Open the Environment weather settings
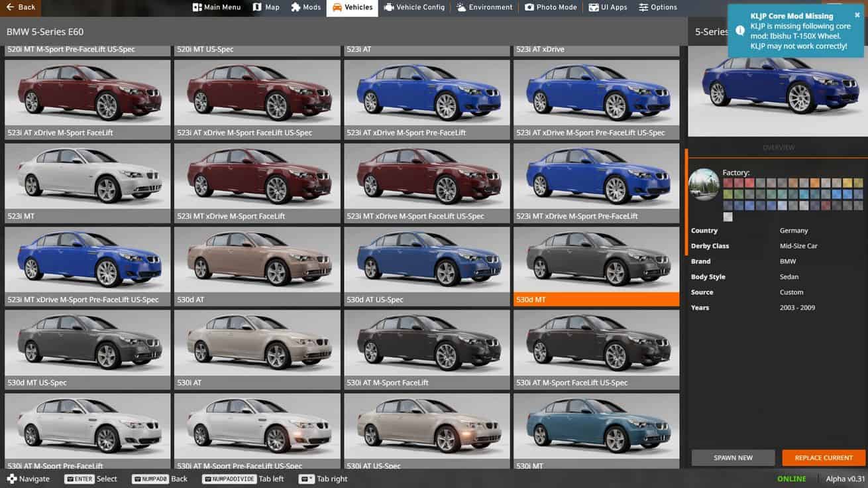This screenshot has height=488, width=868. point(484,7)
